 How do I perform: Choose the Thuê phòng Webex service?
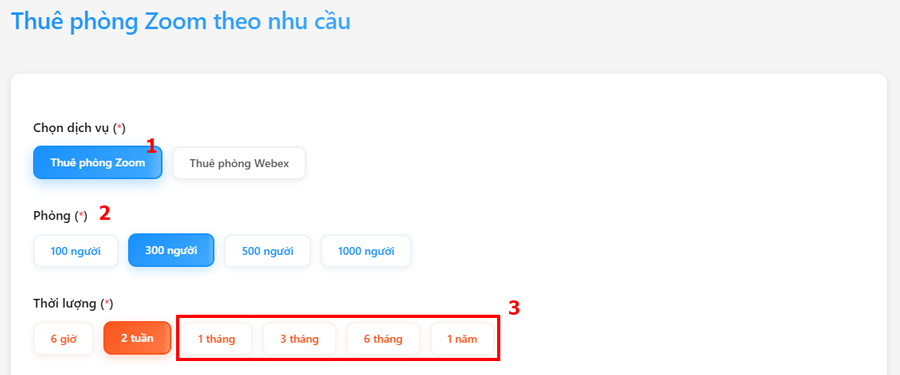(x=239, y=163)
